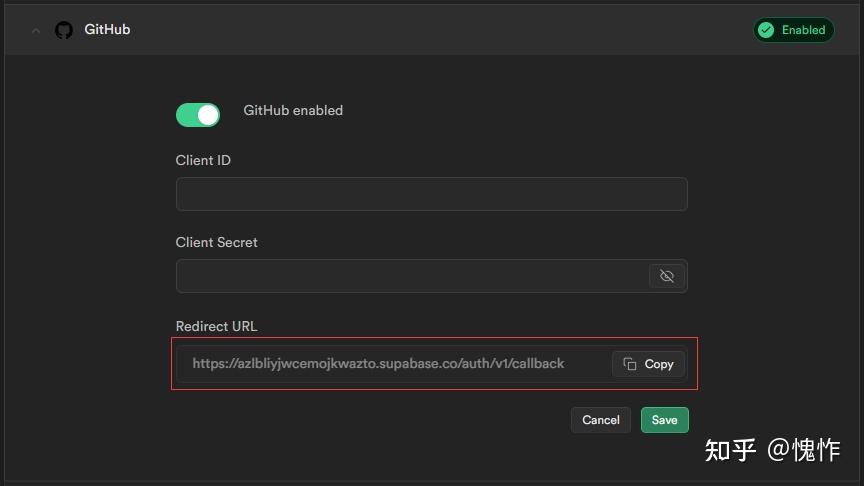Viewport: 864px width, 486px height.
Task: Save the GitHub provider settings
Action: tap(665, 420)
